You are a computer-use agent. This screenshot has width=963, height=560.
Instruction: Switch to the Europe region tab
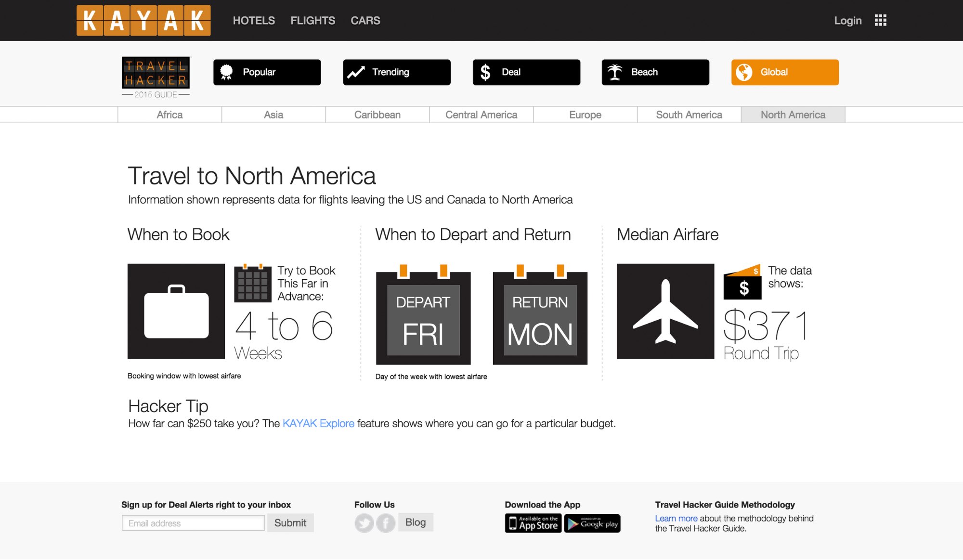[x=585, y=115]
